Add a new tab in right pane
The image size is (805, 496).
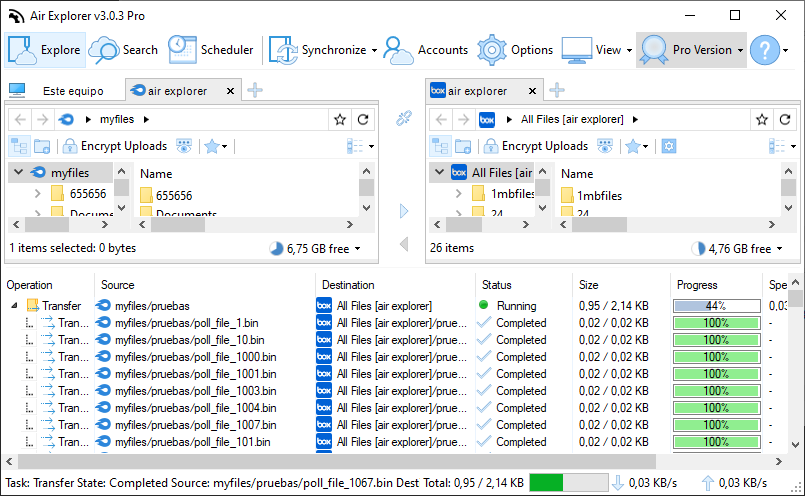[557, 90]
